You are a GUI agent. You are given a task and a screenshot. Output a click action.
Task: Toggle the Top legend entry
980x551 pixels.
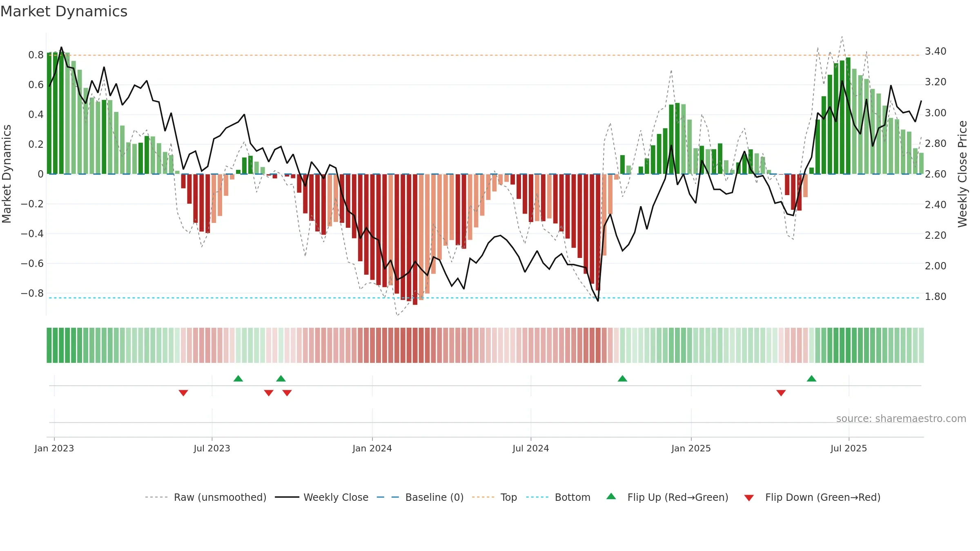point(494,497)
